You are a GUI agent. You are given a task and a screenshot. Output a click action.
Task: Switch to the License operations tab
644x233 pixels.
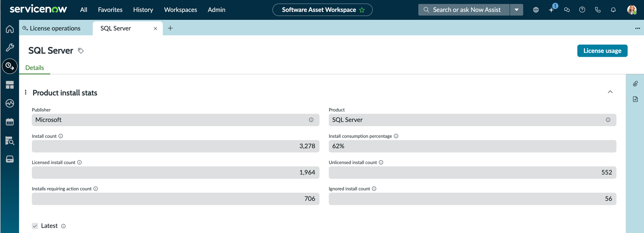56,28
